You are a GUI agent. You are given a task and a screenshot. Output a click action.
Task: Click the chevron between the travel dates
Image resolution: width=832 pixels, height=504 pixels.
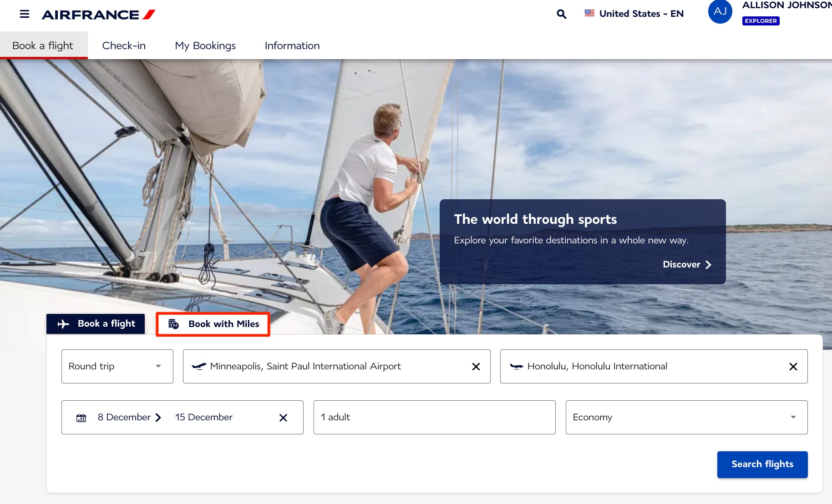coord(158,417)
